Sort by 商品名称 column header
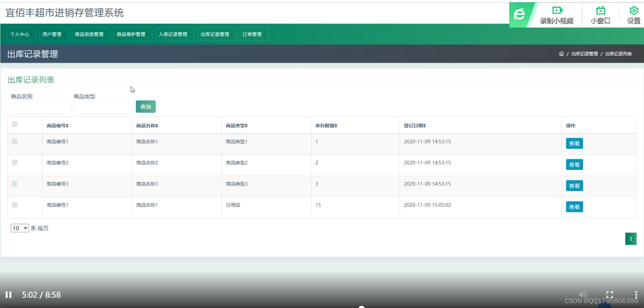 tap(147, 126)
